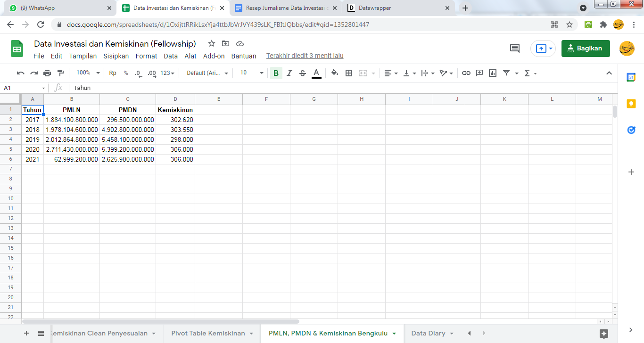Toggle bold formatting

coord(276,73)
